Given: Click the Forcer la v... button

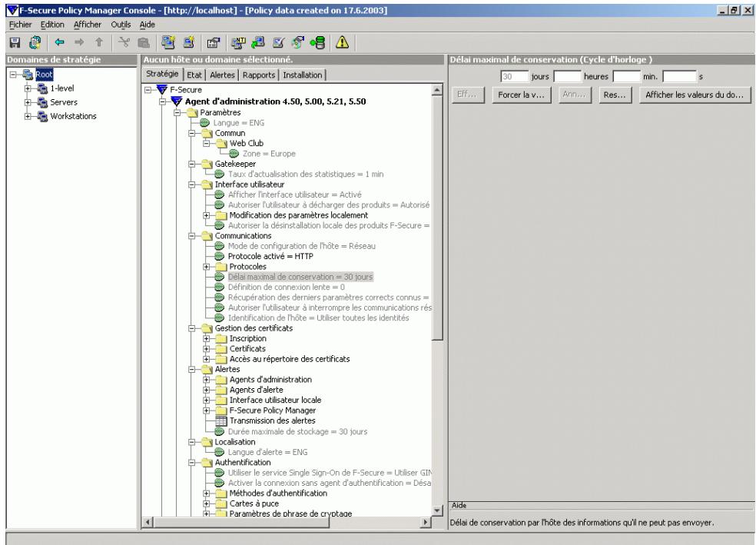Looking at the screenshot, I should click(521, 95).
